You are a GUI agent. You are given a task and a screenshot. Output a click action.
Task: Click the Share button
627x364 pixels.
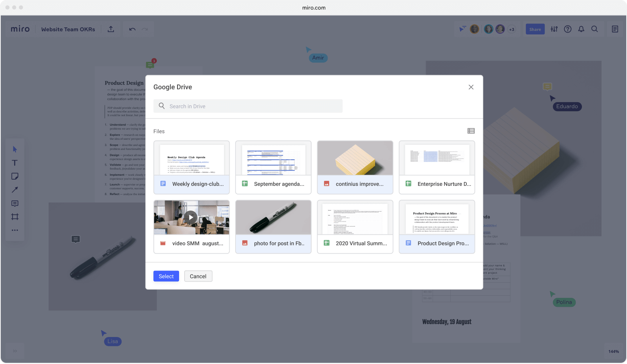(x=535, y=29)
